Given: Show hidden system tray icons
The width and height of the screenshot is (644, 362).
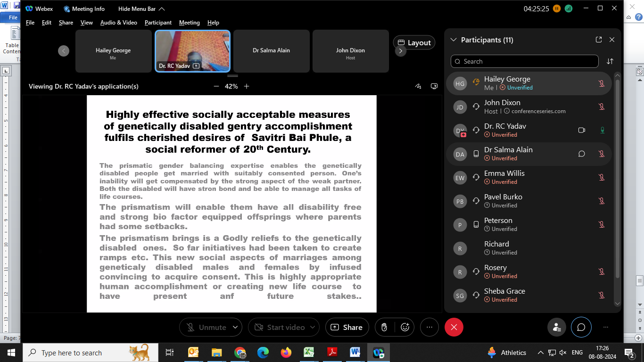Looking at the screenshot, I should 540,353.
